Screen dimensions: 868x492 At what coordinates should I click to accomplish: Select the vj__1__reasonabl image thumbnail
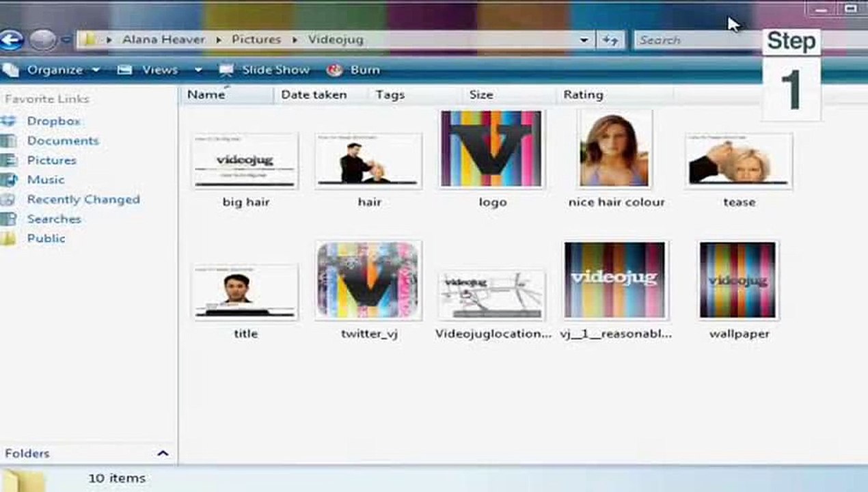click(x=614, y=280)
